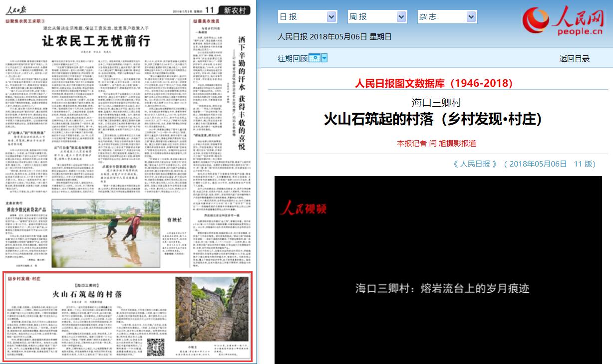This screenshot has width=613, height=364.
Task: Follow the 《人民日报》 source link
Action: [x=475, y=164]
